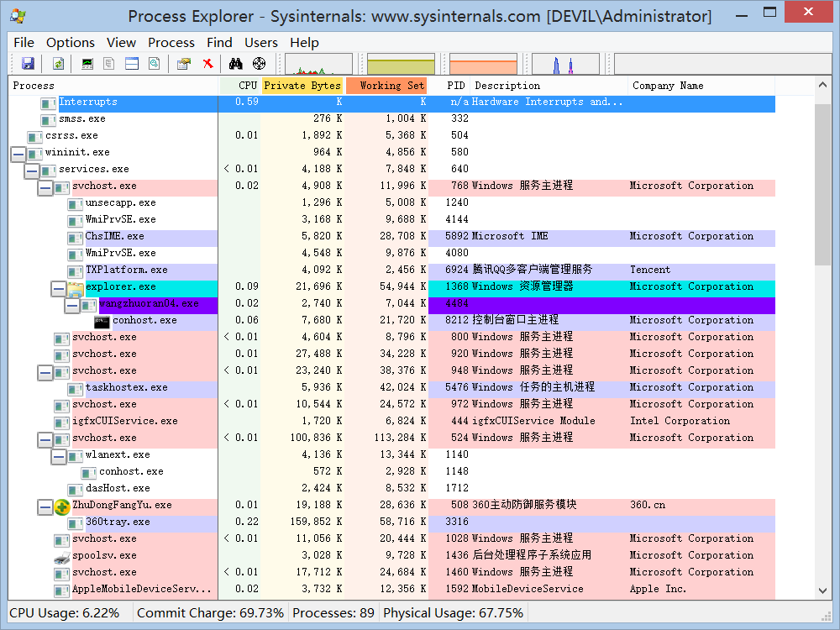This screenshot has width=840, height=630.
Task: Click the commit history yellow mini graph
Action: click(401, 64)
